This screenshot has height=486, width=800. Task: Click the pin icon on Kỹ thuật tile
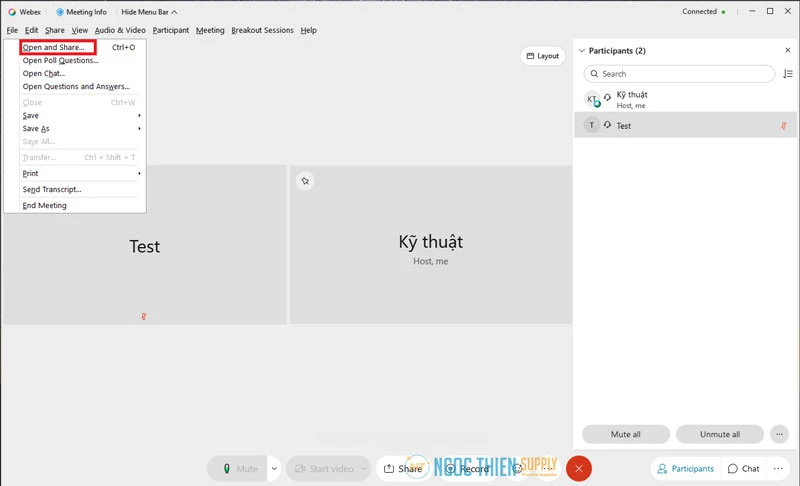305,181
